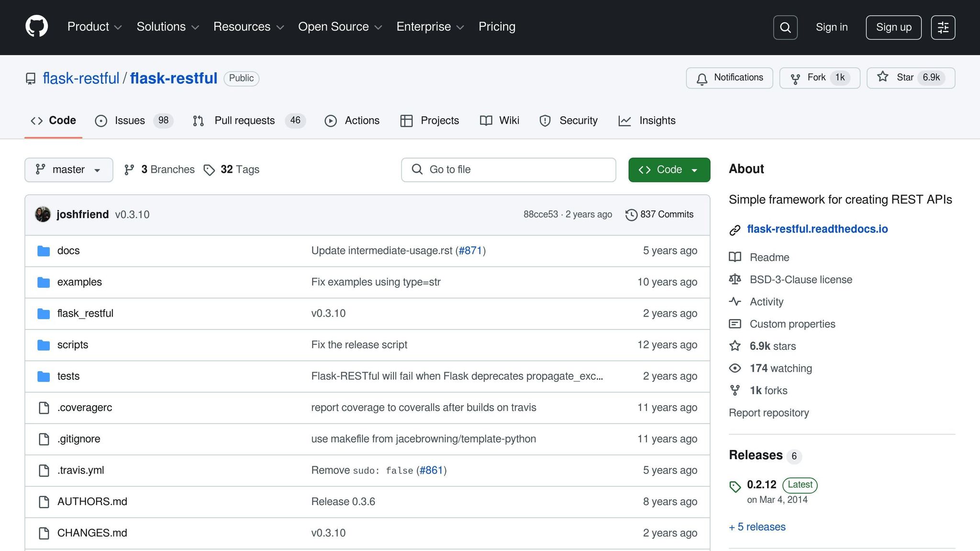Viewport: 980px width, 551px height.
Task: Open the .gitignore file
Action: 79,439
